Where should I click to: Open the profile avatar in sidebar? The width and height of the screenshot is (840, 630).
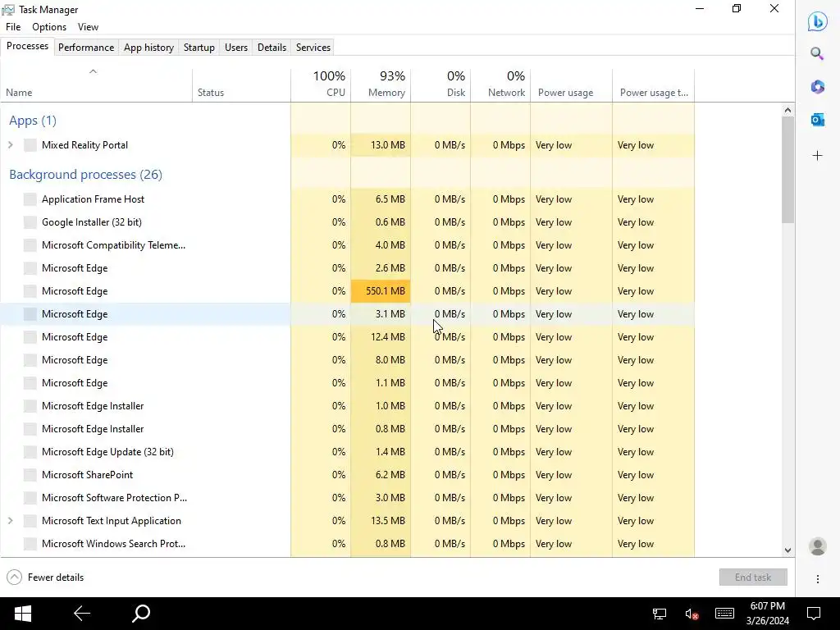[818, 546]
